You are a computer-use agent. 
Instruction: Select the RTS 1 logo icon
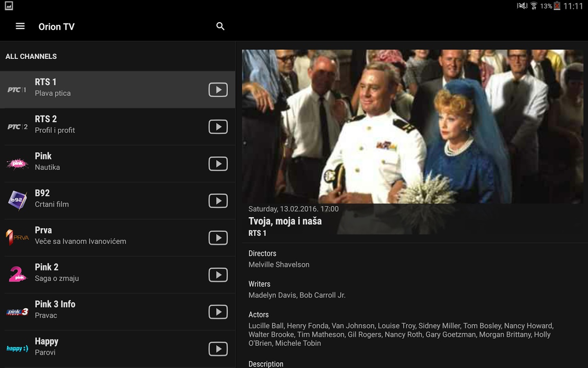tap(17, 90)
